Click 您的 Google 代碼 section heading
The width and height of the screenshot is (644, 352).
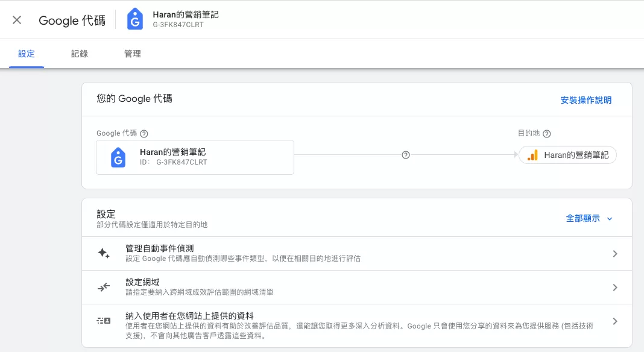pyautogui.click(x=134, y=99)
